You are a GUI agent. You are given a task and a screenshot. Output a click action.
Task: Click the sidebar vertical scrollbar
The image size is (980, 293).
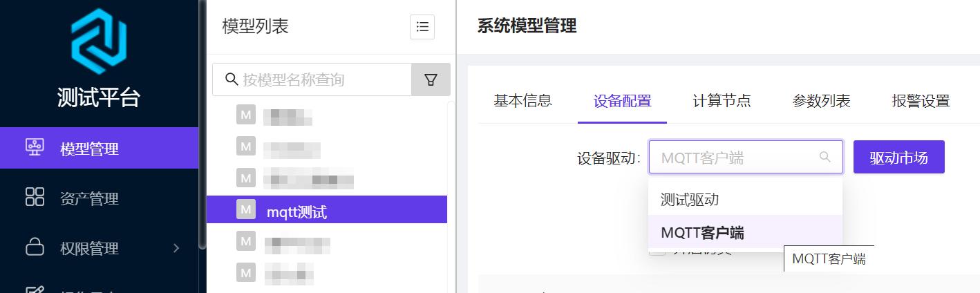tap(202, 124)
